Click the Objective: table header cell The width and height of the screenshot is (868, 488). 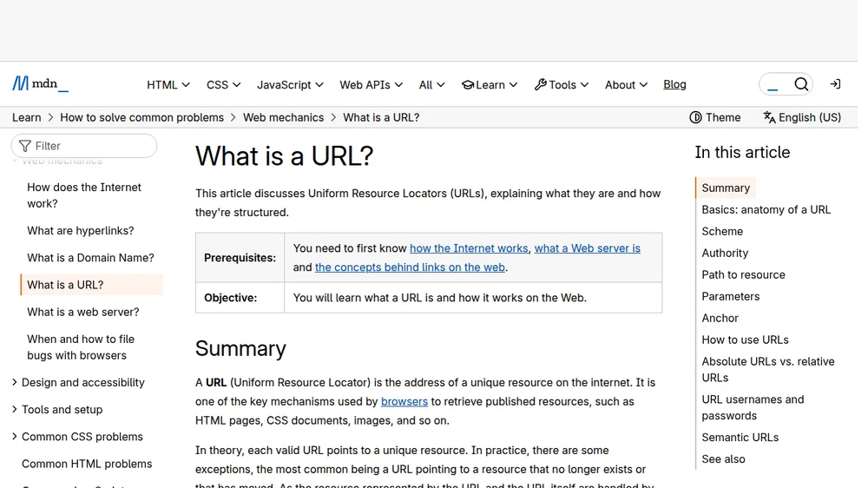coord(240,298)
